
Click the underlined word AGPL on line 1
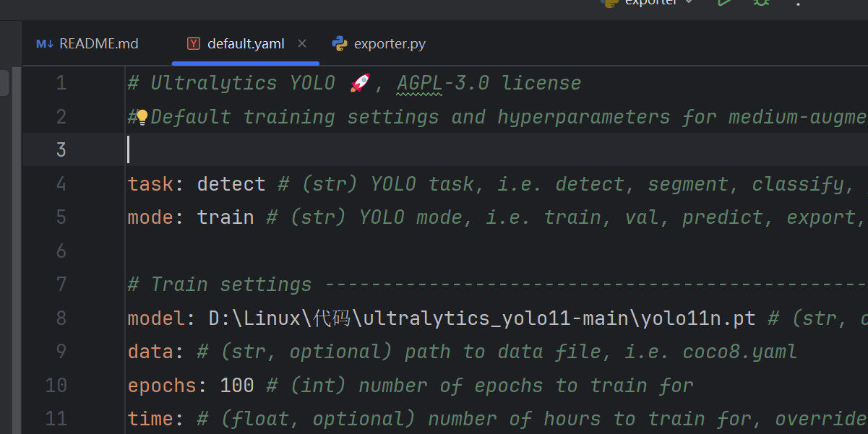click(419, 83)
